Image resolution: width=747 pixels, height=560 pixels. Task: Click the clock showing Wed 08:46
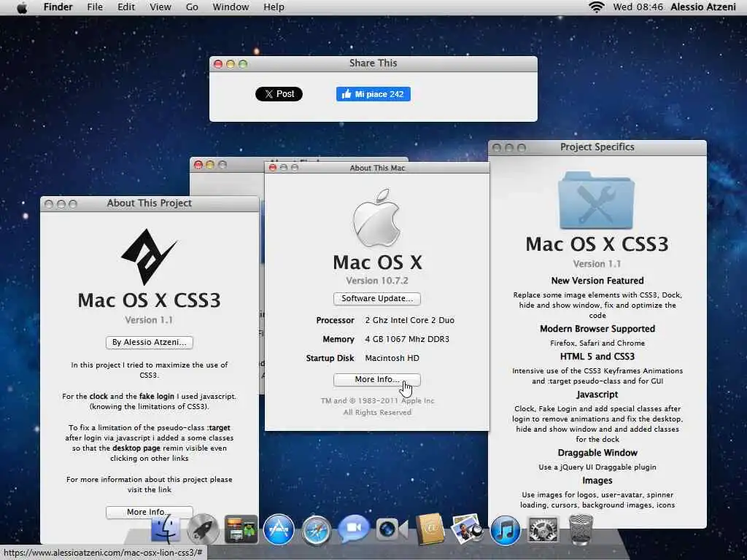[x=638, y=7]
